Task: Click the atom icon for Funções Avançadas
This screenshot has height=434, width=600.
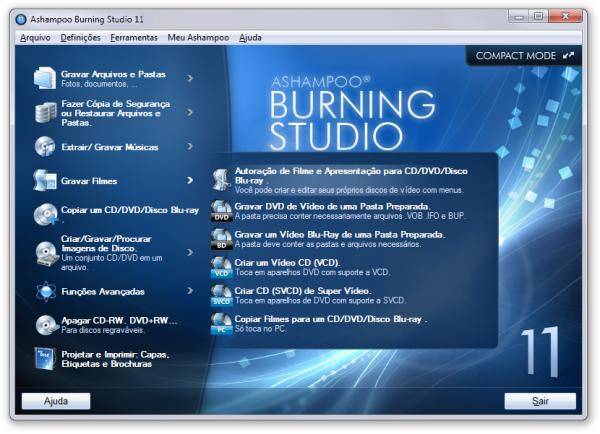Action: click(46, 291)
